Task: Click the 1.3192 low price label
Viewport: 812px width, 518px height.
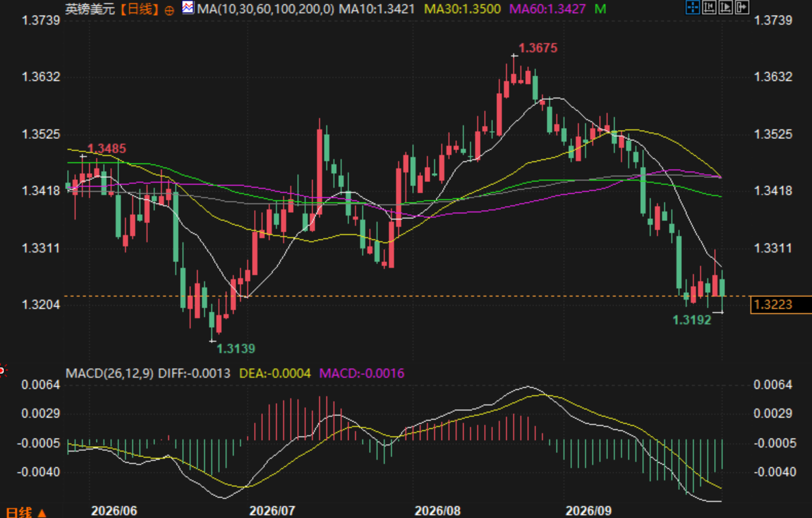Action: pos(692,320)
